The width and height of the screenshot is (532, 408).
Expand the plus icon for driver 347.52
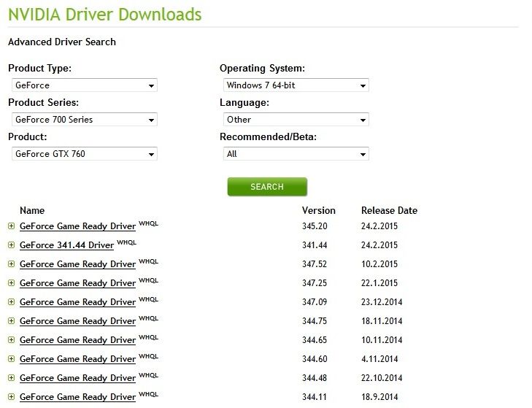(x=12, y=264)
